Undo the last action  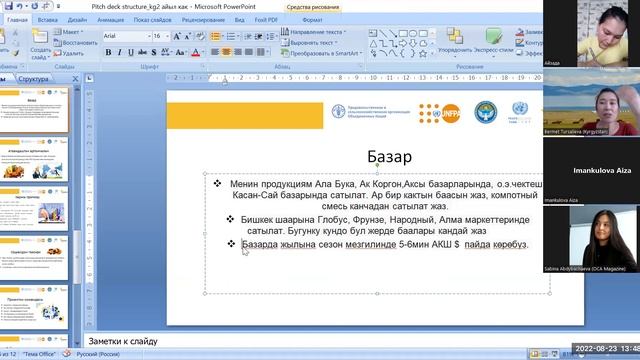coord(19,6)
